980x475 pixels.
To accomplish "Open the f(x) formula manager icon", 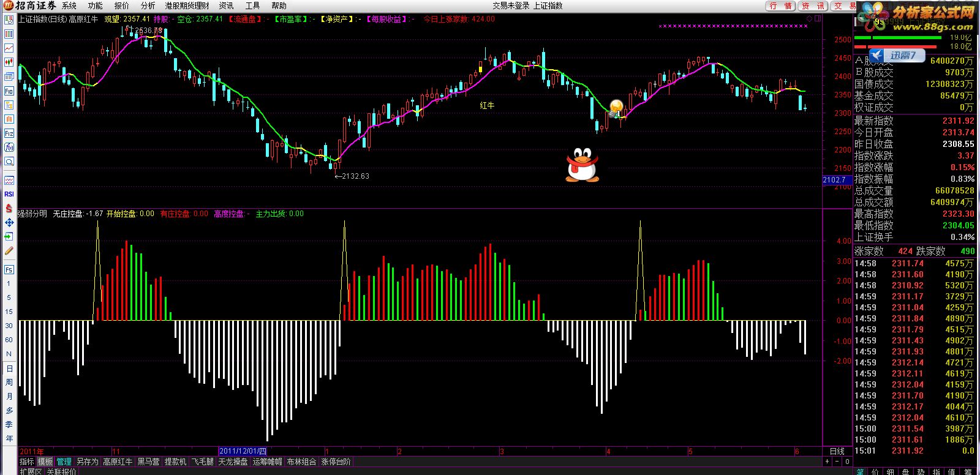I will click(x=9, y=147).
